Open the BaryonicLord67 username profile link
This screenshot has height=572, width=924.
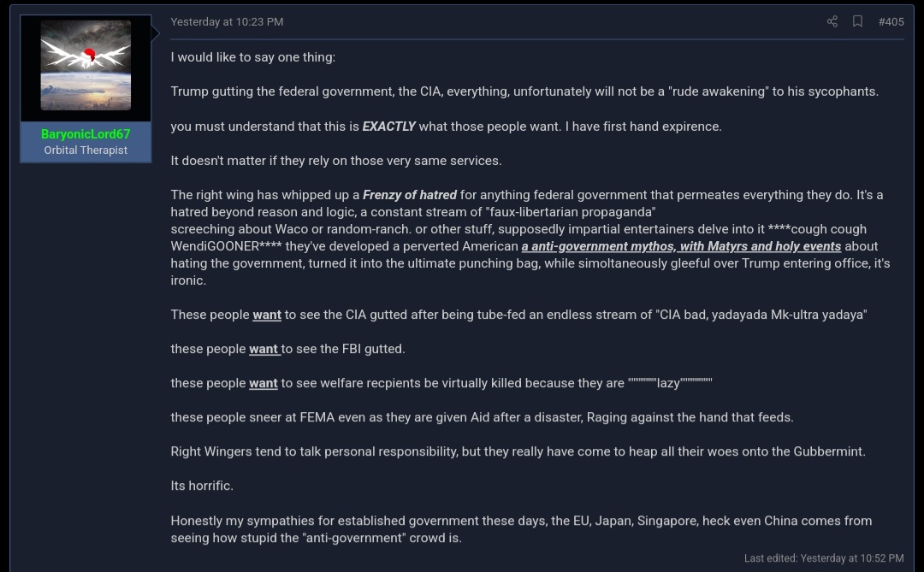click(x=86, y=134)
